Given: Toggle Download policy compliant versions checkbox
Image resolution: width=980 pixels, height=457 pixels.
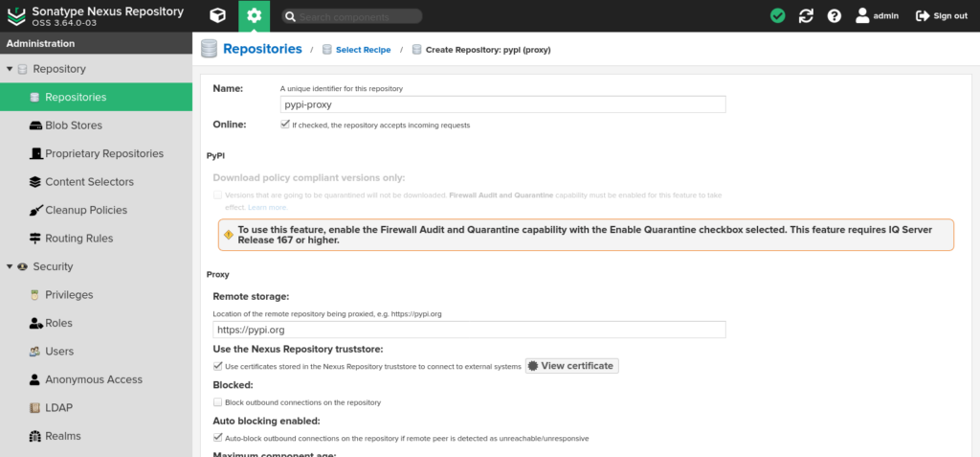Looking at the screenshot, I should point(217,194).
